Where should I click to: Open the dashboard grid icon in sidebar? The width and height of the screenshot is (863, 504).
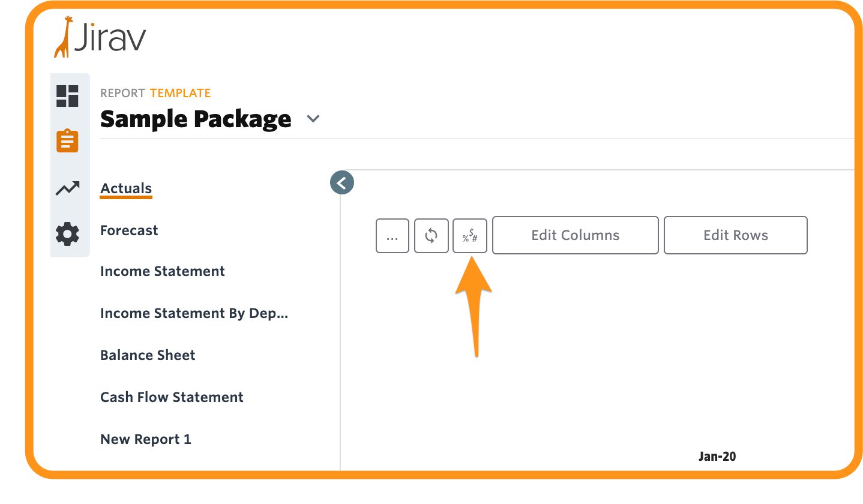67,96
